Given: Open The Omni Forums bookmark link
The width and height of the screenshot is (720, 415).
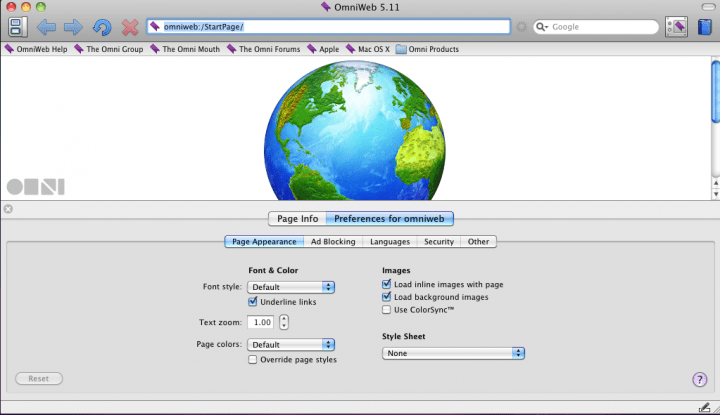Looking at the screenshot, I should (263, 48).
